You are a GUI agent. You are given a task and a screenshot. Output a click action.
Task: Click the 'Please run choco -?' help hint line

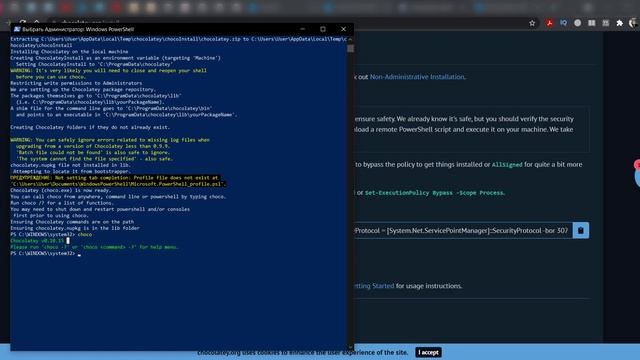[x=94, y=247]
